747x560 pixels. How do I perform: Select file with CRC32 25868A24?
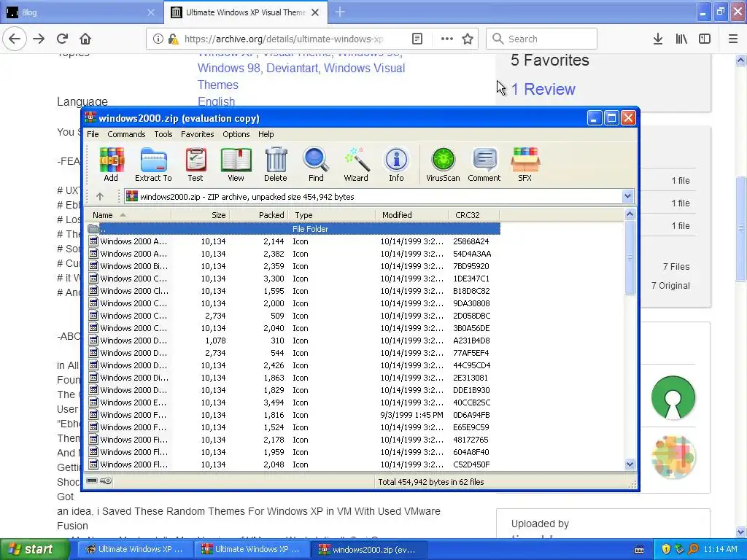click(293, 241)
